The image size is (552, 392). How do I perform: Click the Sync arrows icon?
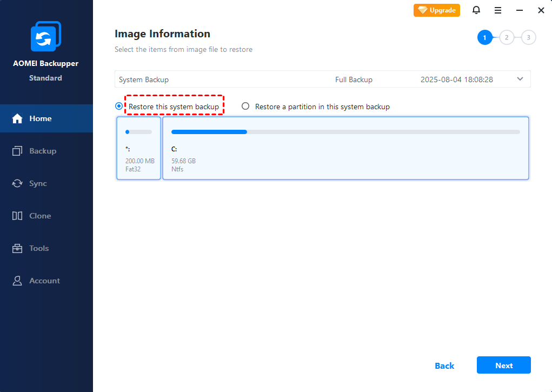(x=17, y=183)
